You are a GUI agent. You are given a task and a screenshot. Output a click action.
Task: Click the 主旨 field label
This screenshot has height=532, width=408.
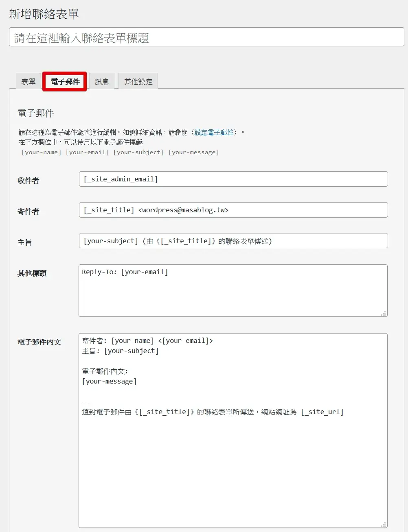(x=24, y=242)
